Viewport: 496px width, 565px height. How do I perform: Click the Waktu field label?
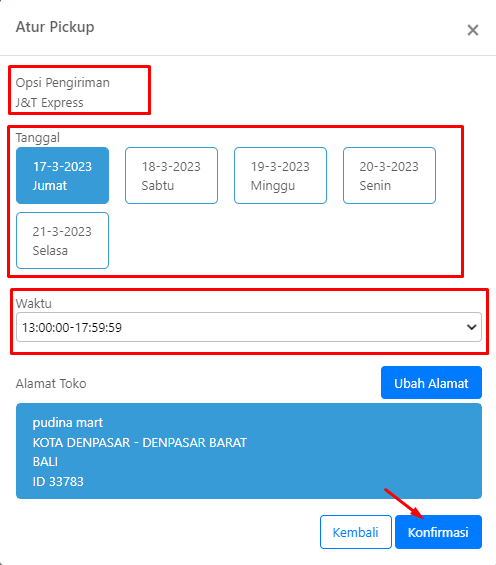(x=33, y=303)
